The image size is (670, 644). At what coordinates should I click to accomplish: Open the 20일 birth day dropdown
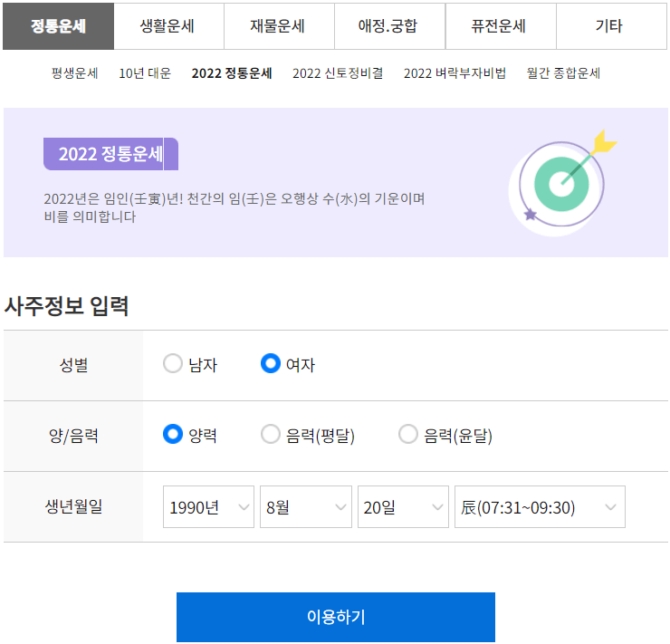(x=403, y=507)
